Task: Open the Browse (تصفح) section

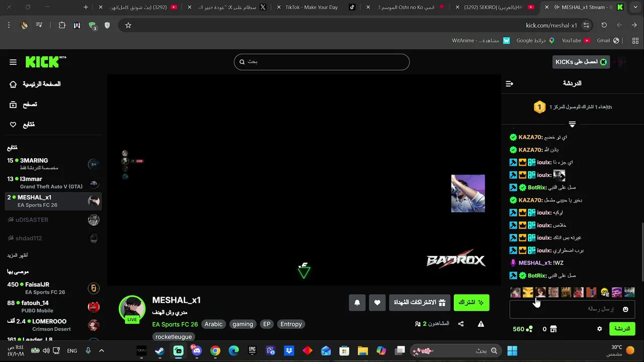Action: pyautogui.click(x=23, y=104)
